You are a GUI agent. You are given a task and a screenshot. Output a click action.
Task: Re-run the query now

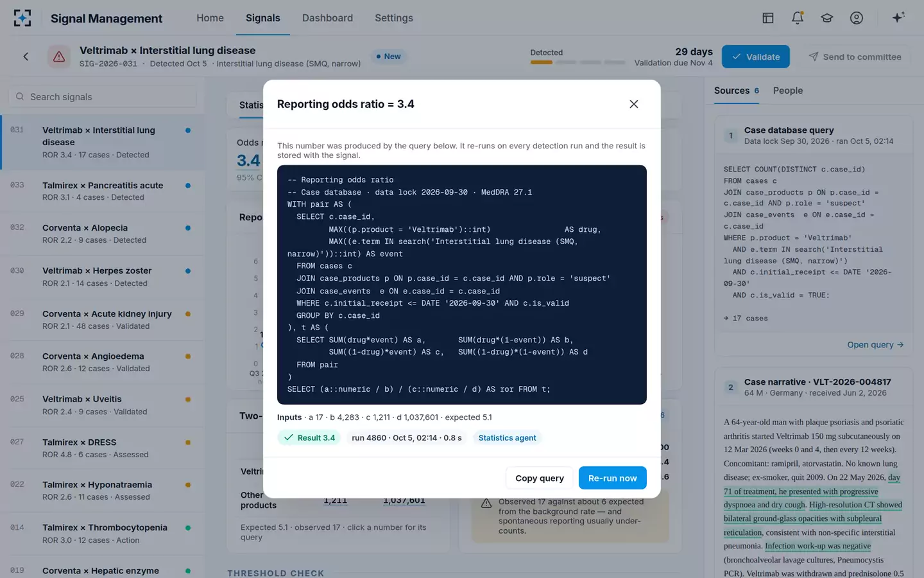[x=613, y=478]
